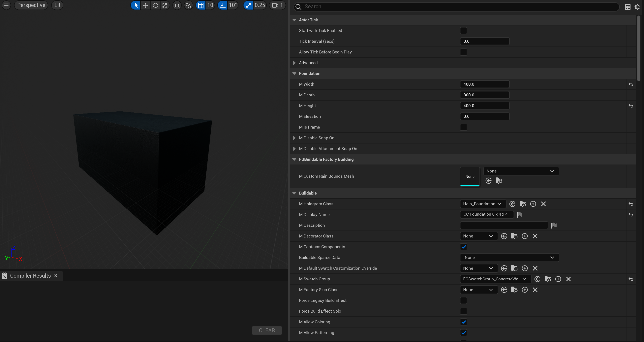644x342 pixels.
Task: Open the Buildable Sparse Data dropdown
Action: click(x=509, y=258)
